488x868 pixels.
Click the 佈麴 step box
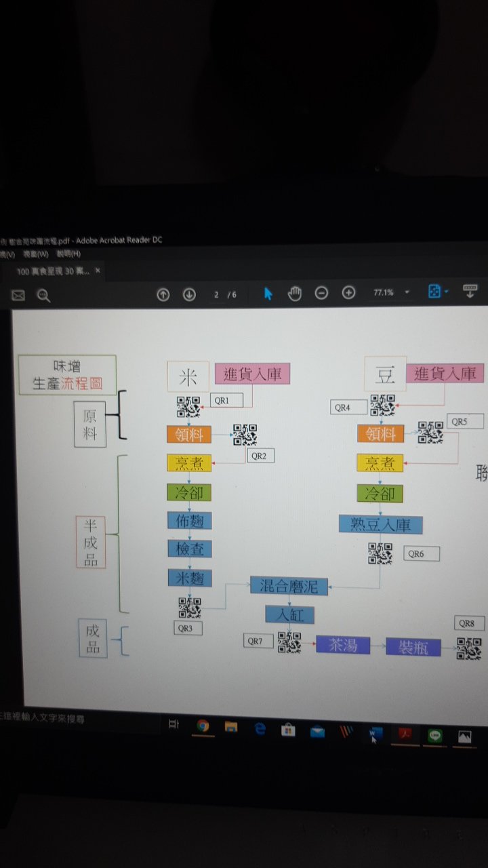pos(190,521)
